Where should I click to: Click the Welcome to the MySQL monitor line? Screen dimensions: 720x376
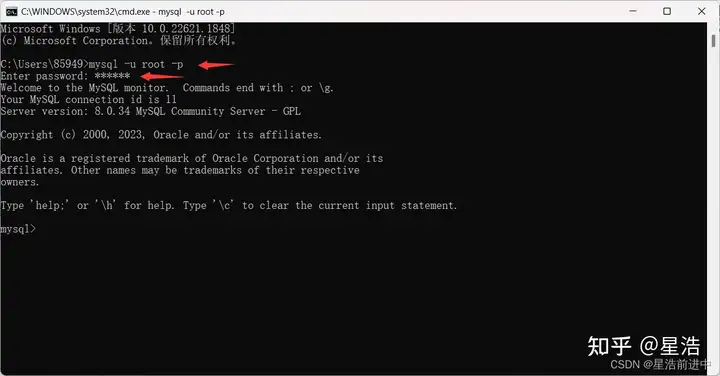[167, 88]
